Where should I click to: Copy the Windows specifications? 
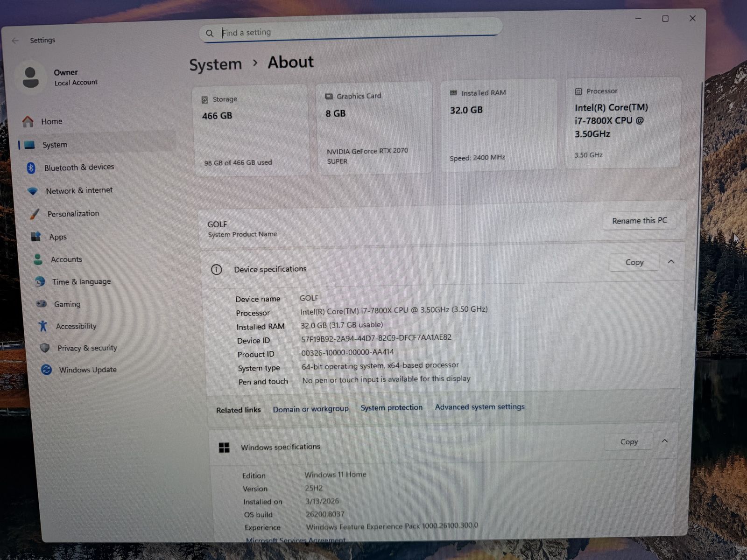tap(628, 441)
